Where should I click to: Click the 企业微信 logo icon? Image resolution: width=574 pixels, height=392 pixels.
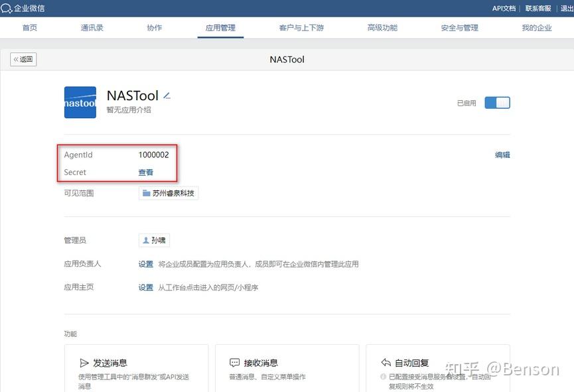tap(8, 8)
